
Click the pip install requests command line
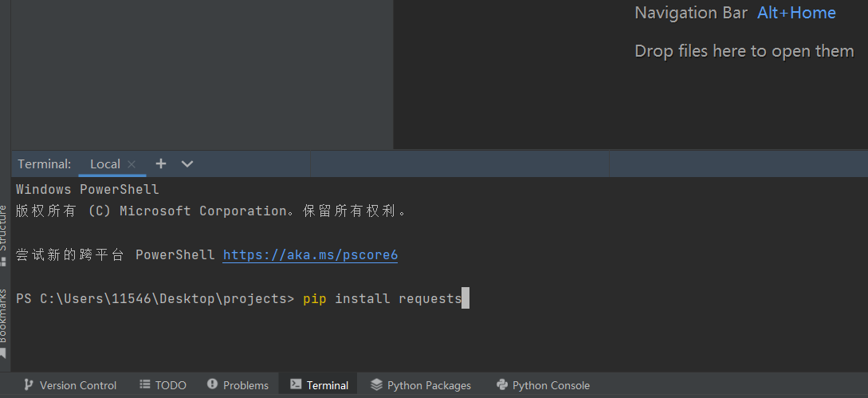pos(383,299)
